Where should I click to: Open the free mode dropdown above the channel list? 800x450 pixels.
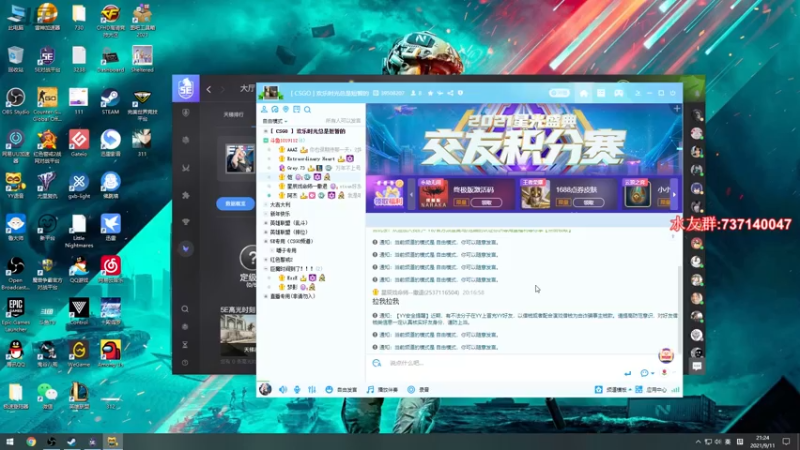coord(275,121)
